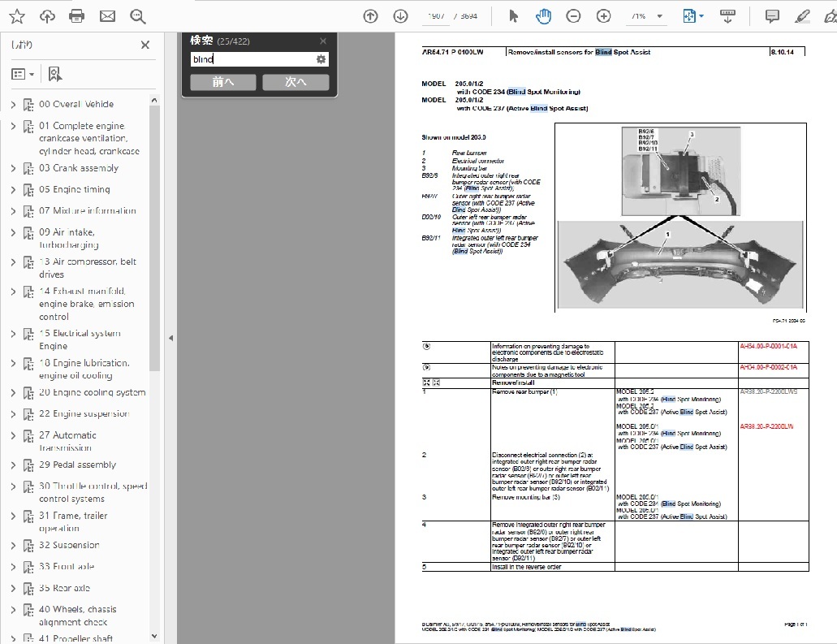Click the previous result button 前へ

223,82
